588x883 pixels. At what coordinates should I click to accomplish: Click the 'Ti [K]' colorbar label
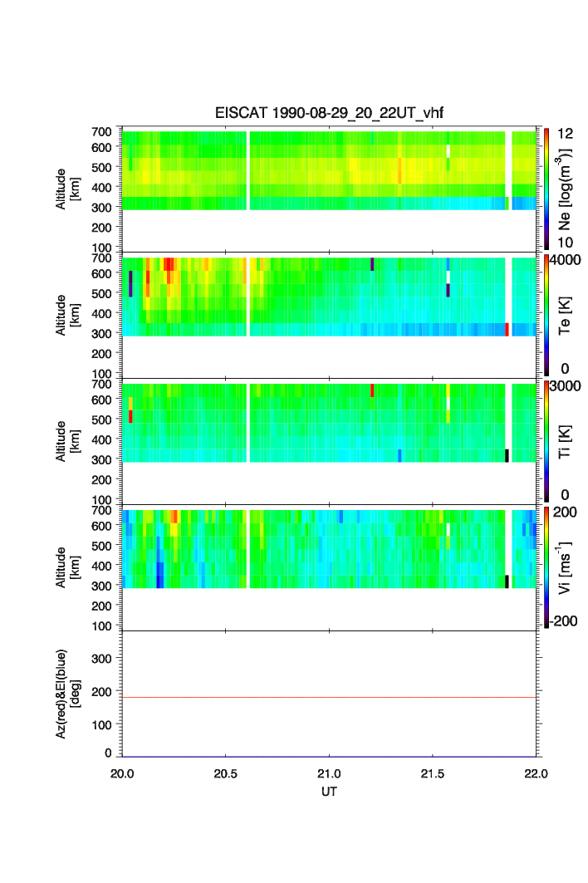(x=565, y=442)
